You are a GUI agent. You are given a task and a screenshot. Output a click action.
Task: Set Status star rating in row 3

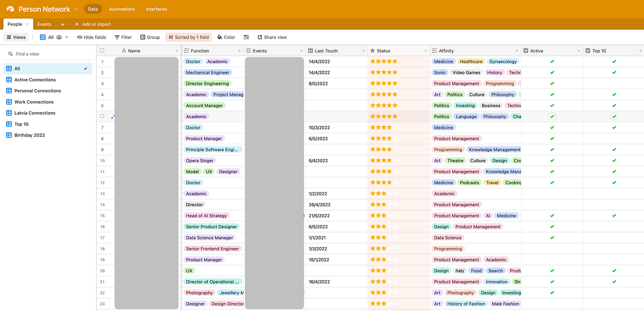[x=384, y=84]
